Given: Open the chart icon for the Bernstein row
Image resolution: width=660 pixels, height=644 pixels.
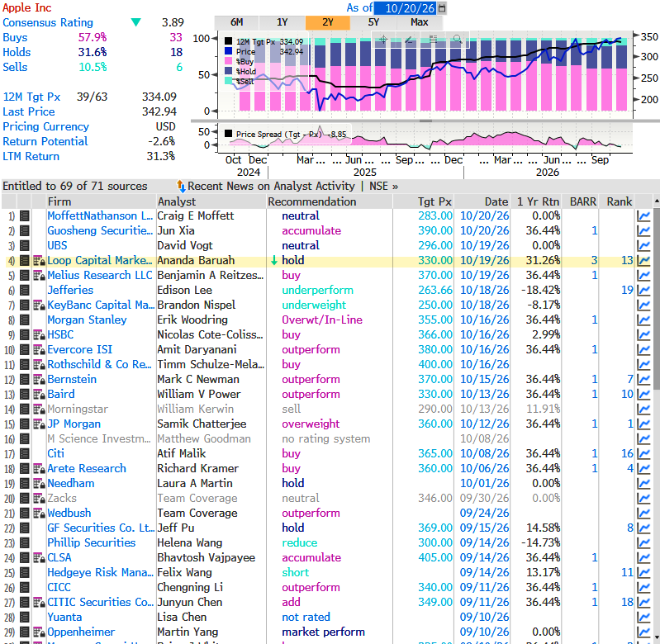Looking at the screenshot, I should coord(643,380).
